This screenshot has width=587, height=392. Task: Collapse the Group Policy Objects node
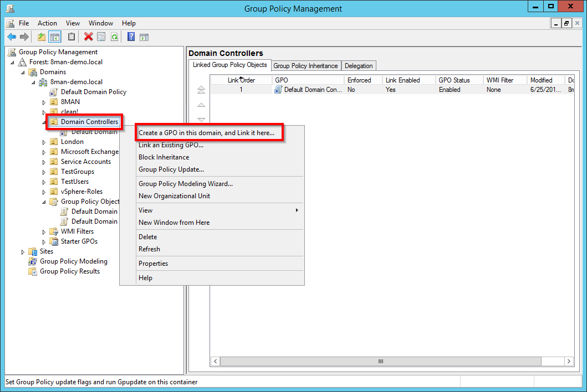coord(44,202)
